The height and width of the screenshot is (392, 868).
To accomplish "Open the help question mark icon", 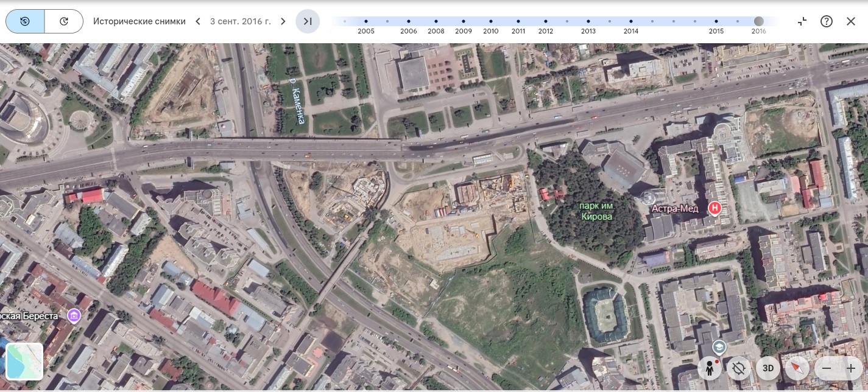I will 827,21.
